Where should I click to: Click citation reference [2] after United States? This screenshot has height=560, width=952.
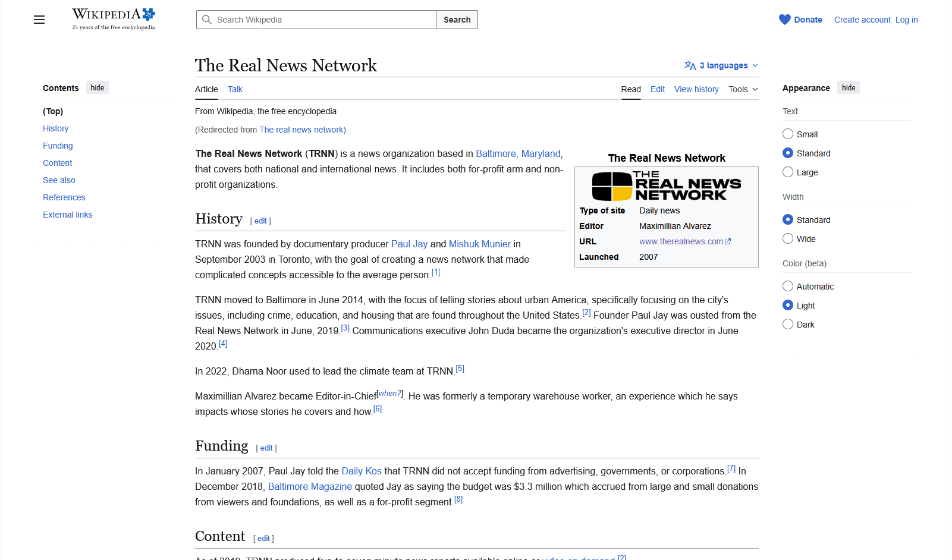coord(586,313)
